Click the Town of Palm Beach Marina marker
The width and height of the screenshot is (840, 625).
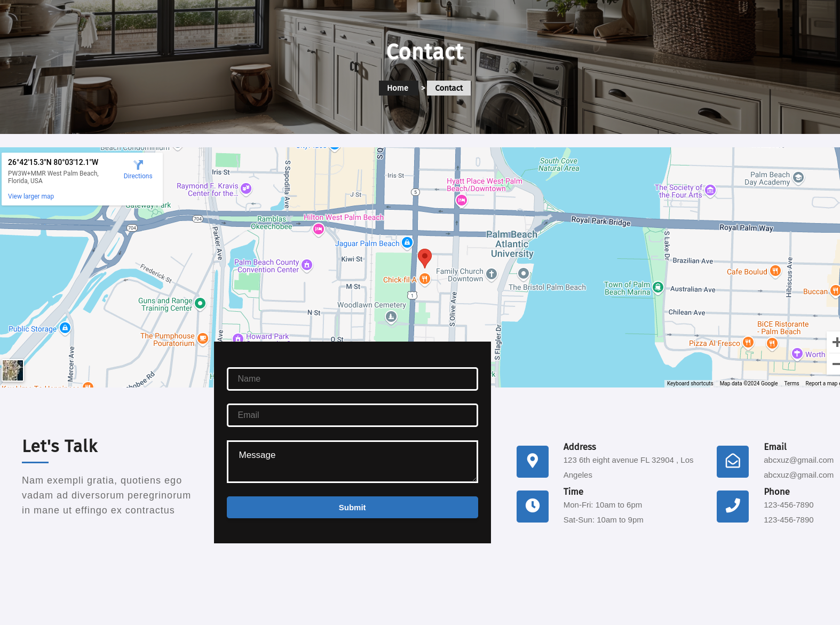point(658,288)
